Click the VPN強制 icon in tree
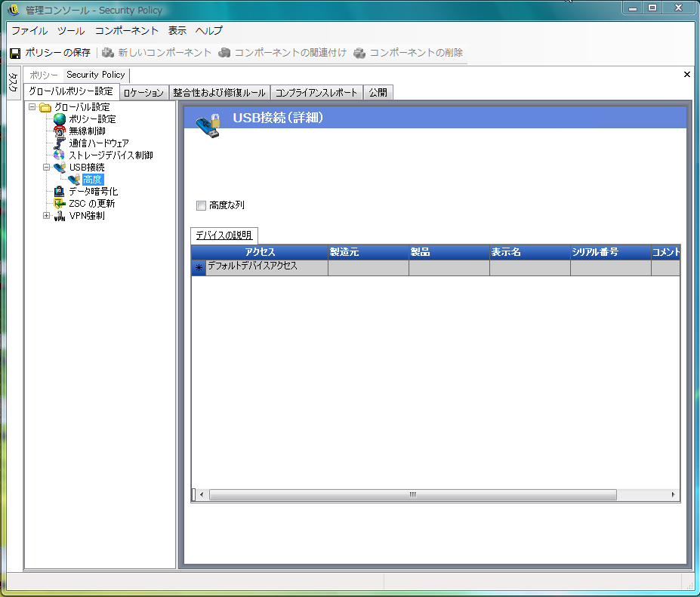700x597 pixels. (x=60, y=216)
